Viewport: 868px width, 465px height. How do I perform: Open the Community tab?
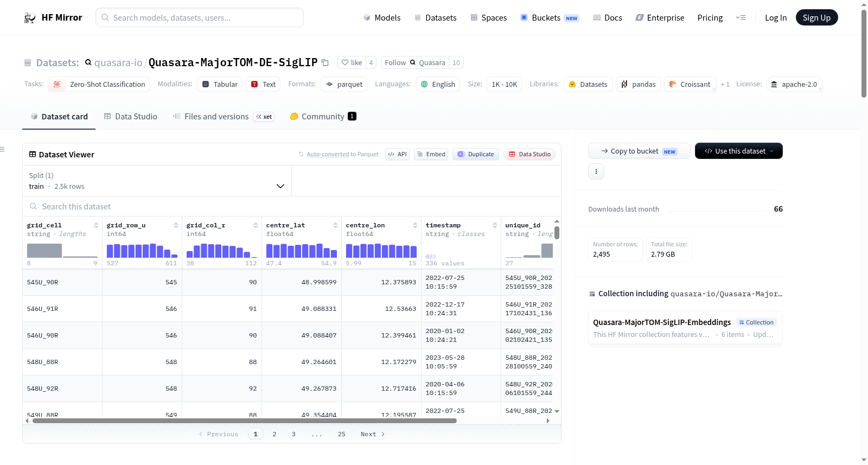click(x=323, y=117)
